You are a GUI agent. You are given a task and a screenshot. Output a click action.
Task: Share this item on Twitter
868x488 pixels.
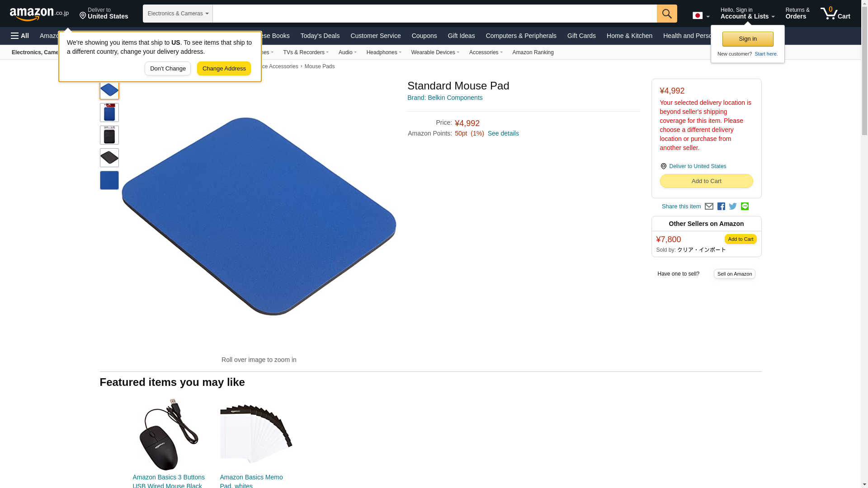(x=733, y=206)
